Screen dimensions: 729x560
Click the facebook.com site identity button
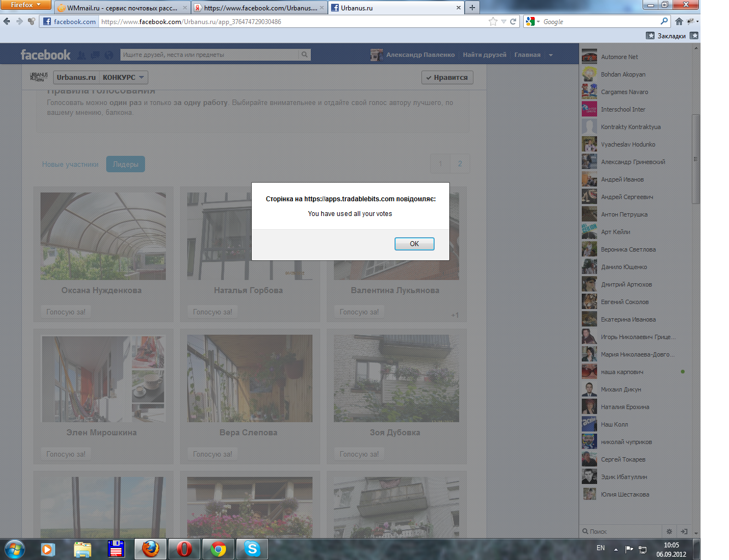pos(69,22)
